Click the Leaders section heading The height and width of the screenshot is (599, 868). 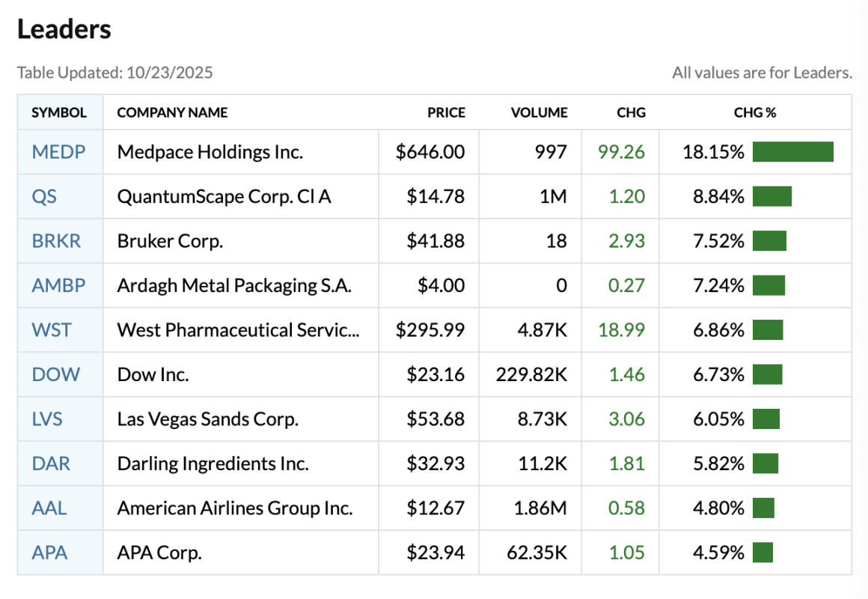point(64,29)
